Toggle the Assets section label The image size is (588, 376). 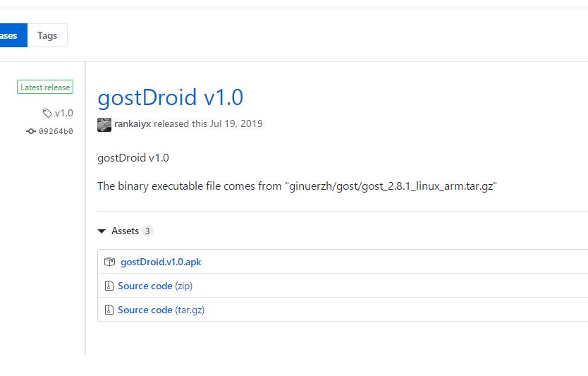click(x=125, y=231)
